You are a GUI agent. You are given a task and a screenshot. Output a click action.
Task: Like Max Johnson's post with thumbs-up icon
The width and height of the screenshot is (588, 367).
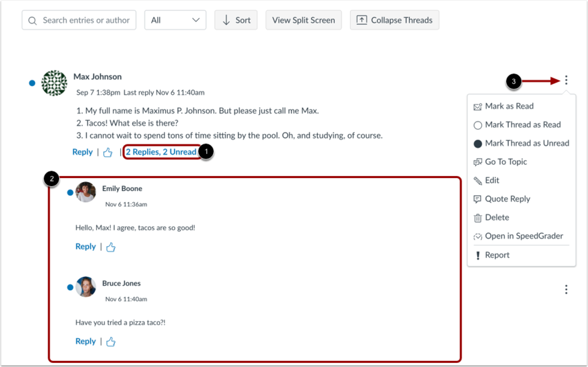[x=107, y=152]
